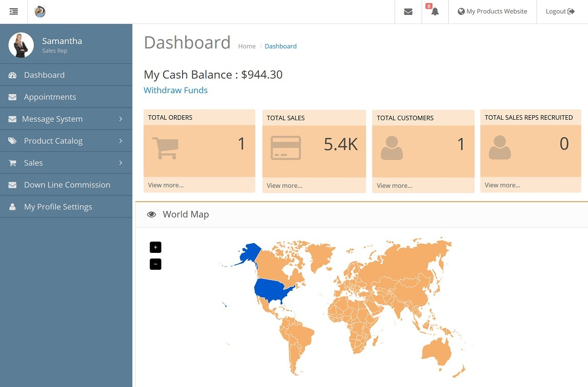This screenshot has width=588, height=387.
Task: Open the My Profile Settings person icon
Action: click(x=12, y=206)
